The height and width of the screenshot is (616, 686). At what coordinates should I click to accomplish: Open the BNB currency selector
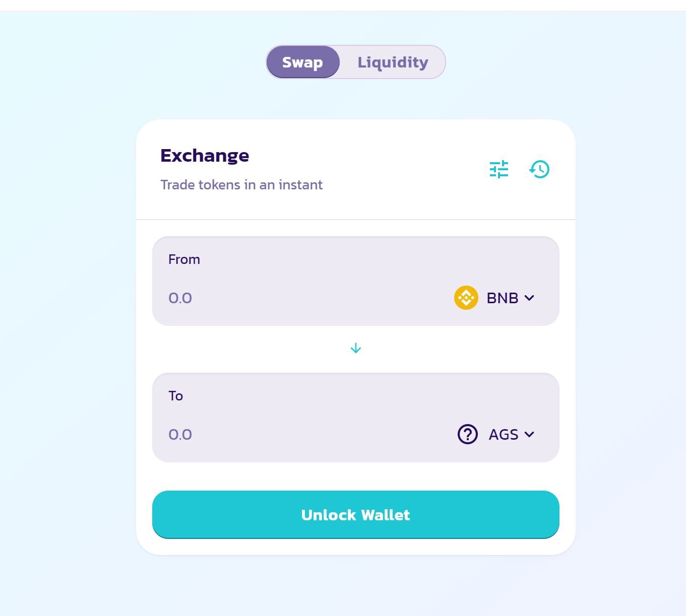coord(494,298)
